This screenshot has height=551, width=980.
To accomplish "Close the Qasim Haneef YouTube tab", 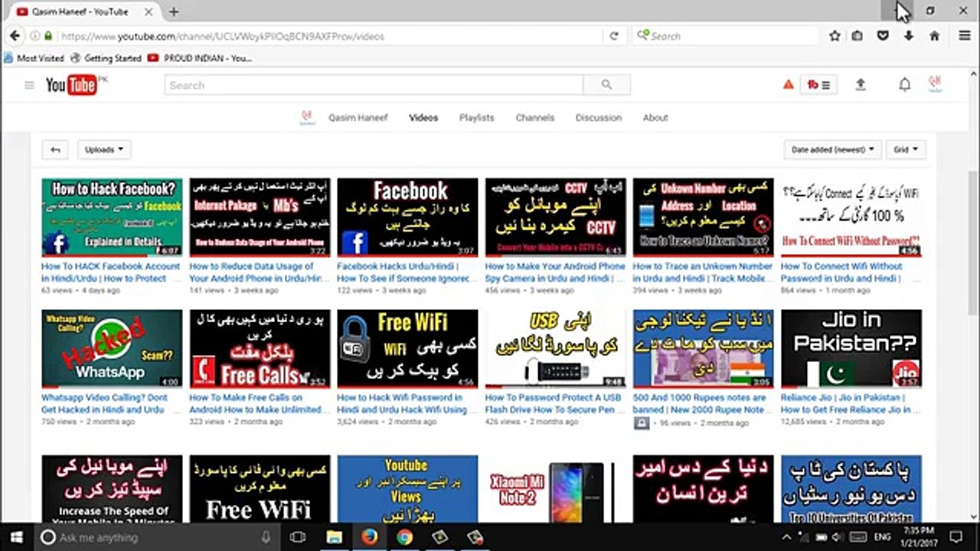I will point(149,11).
